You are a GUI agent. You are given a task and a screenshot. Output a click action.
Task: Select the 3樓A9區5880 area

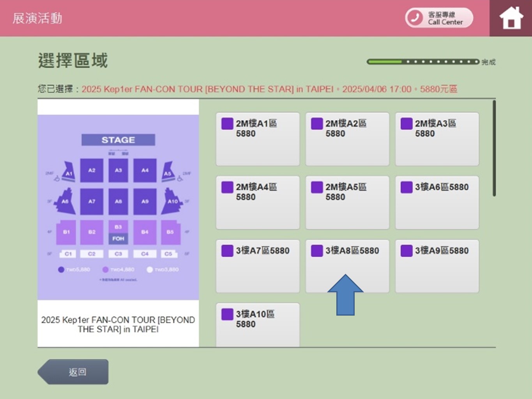coord(437,266)
